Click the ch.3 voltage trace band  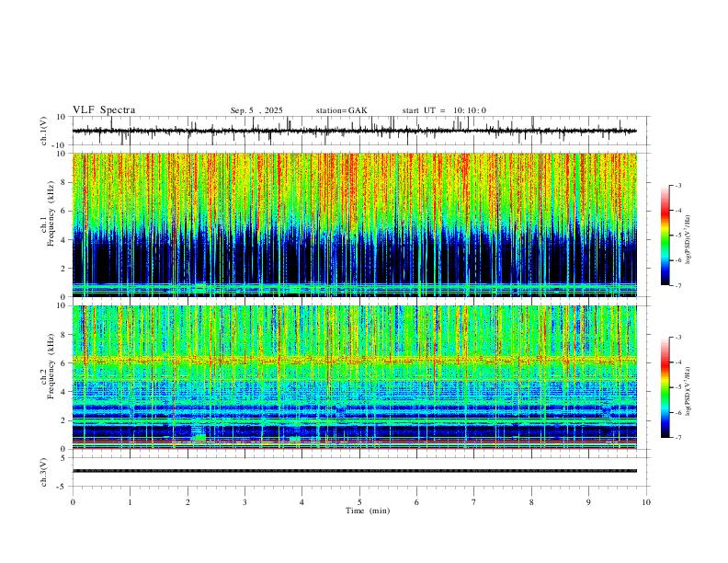pyautogui.click(x=354, y=471)
